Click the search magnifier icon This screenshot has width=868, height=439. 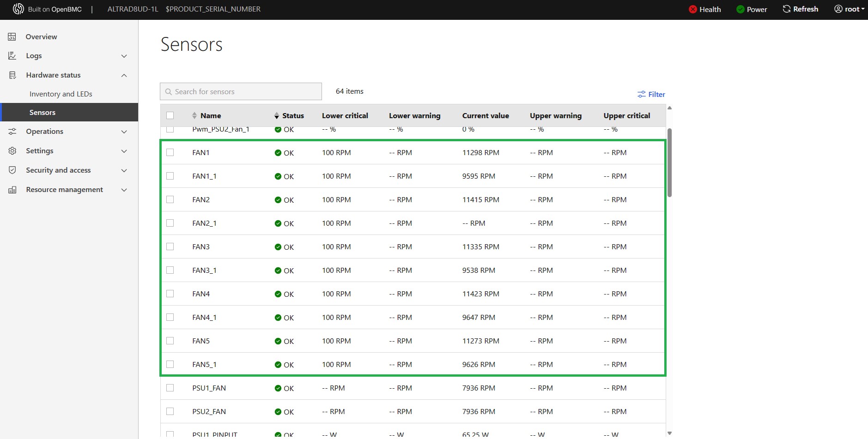(x=169, y=92)
